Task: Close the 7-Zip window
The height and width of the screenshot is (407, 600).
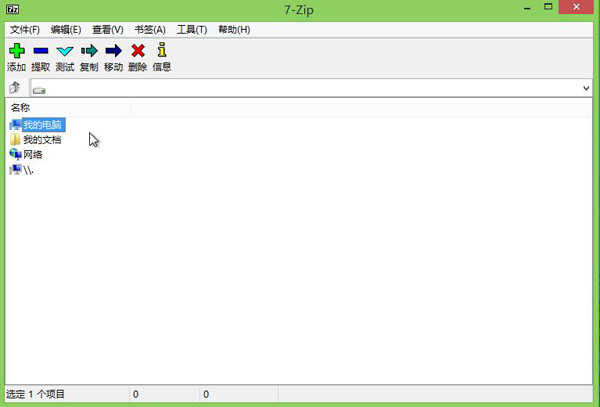Action: click(x=576, y=7)
